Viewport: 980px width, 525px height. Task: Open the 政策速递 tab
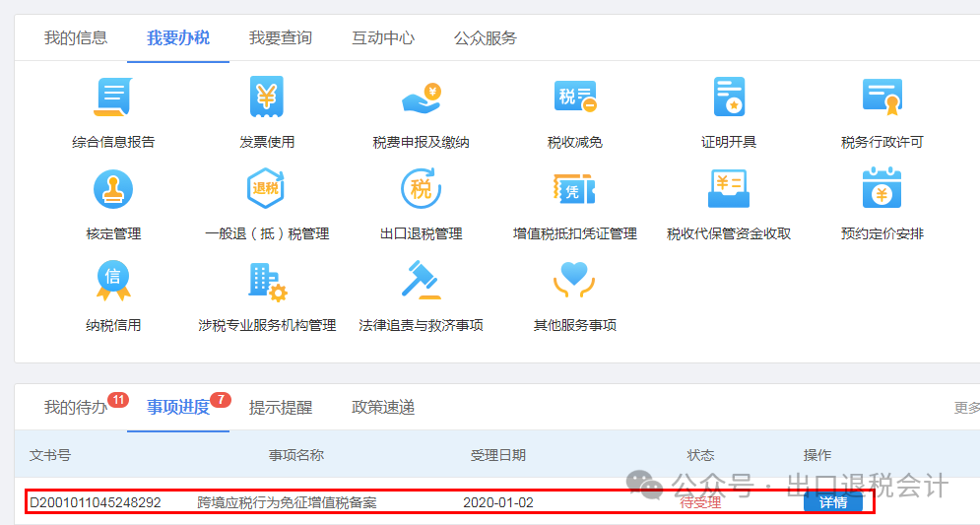click(x=383, y=408)
